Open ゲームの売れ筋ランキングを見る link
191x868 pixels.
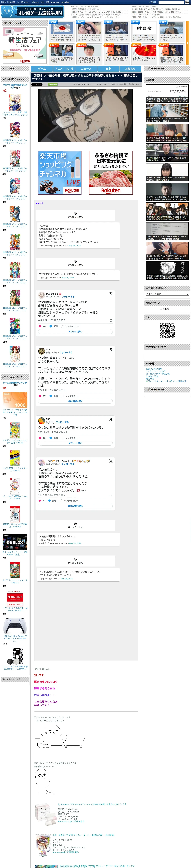click(15, 384)
